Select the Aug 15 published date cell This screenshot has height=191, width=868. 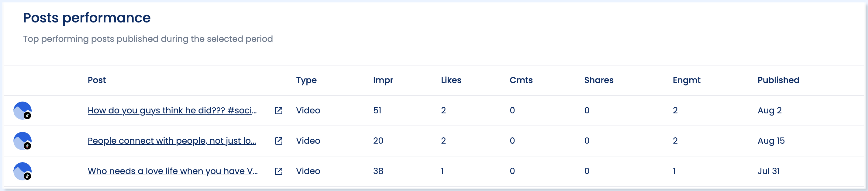pos(771,141)
